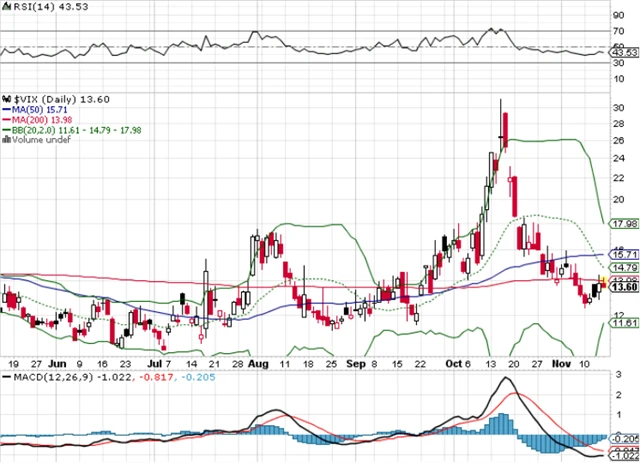
Task: Select the $VIX (Daily) chart title
Action: [x=57, y=100]
